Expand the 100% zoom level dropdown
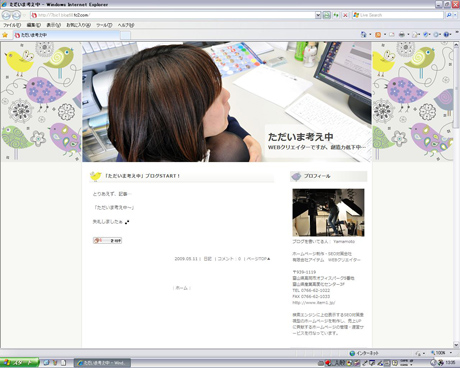This screenshot has height=368, width=460. tap(451, 353)
